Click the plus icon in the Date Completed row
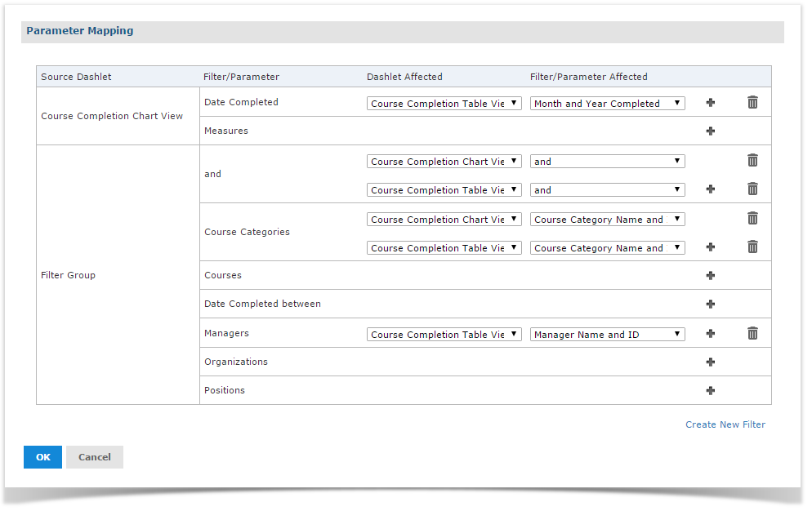Image resolution: width=812 pixels, height=511 pixels. [711, 103]
